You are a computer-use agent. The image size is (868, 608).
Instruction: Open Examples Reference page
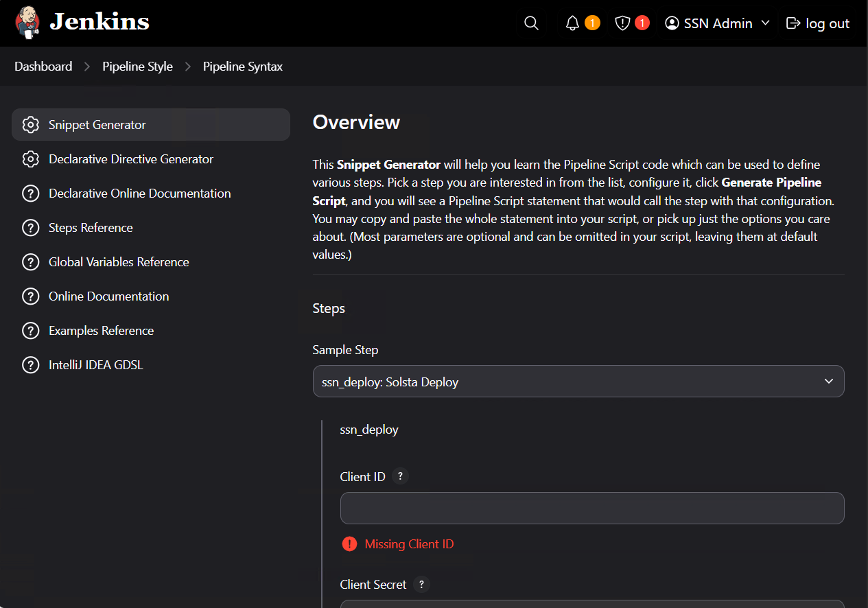point(101,331)
